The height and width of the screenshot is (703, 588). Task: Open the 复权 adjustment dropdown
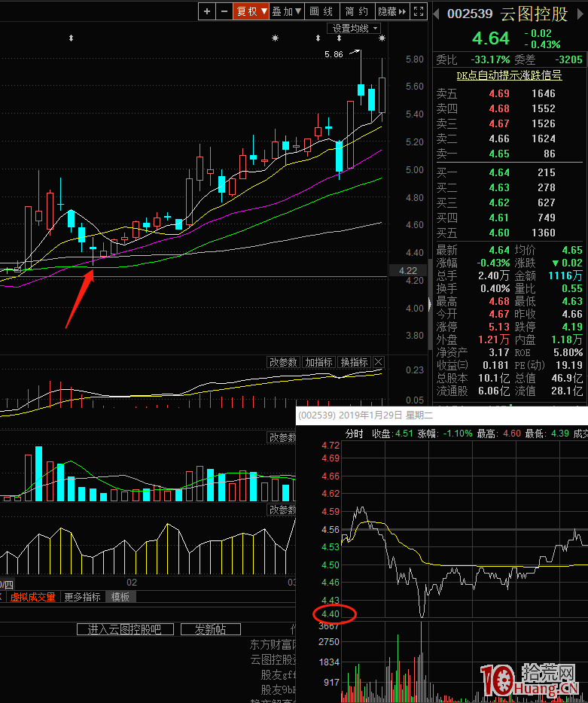click(251, 11)
